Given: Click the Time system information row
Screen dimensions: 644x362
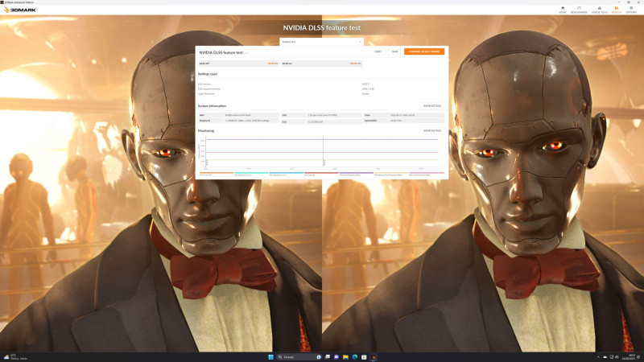Looking at the screenshot, I should 403,115.
